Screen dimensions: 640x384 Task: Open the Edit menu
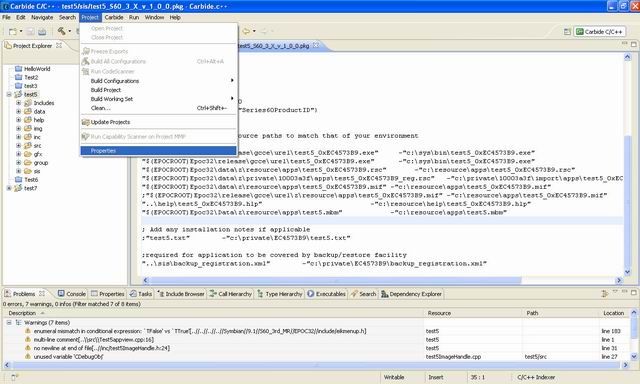pos(21,18)
